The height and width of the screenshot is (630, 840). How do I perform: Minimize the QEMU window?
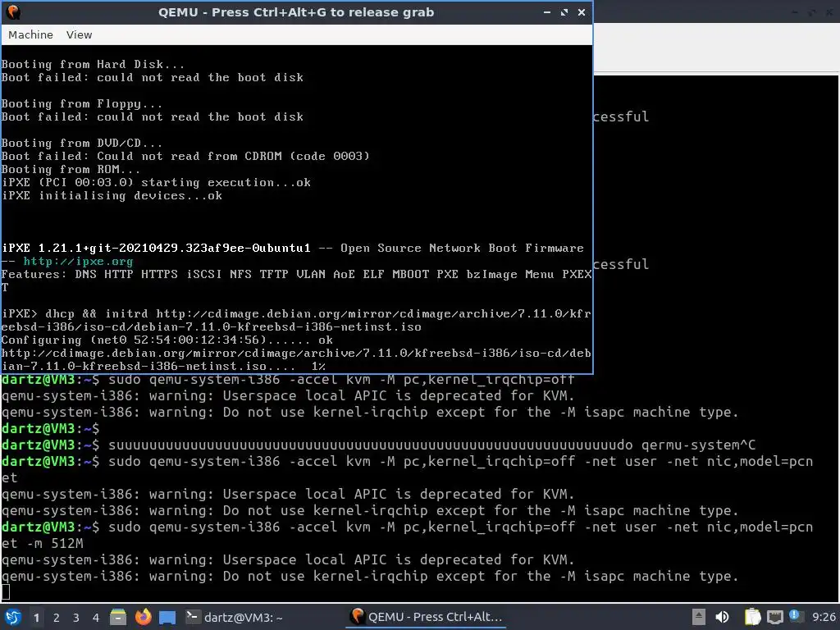point(547,11)
